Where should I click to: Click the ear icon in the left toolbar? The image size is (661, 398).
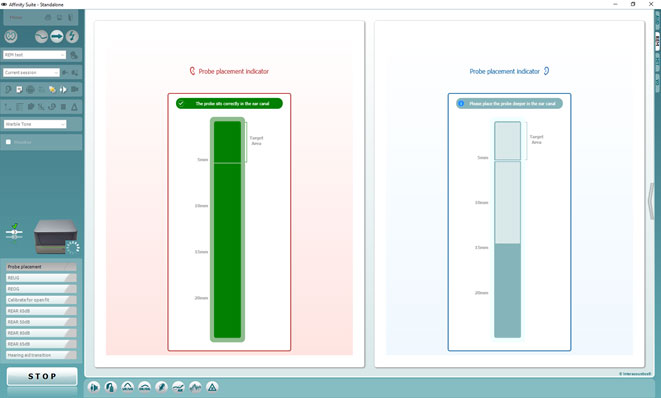coord(8,89)
